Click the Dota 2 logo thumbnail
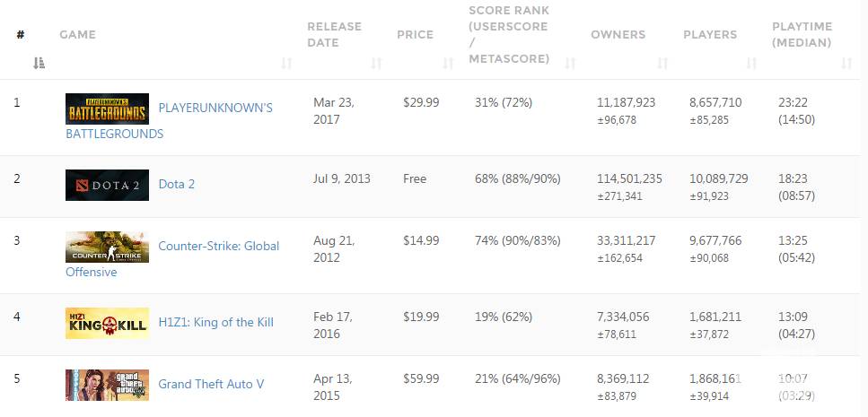This screenshot has height=417, width=868. coord(107,185)
